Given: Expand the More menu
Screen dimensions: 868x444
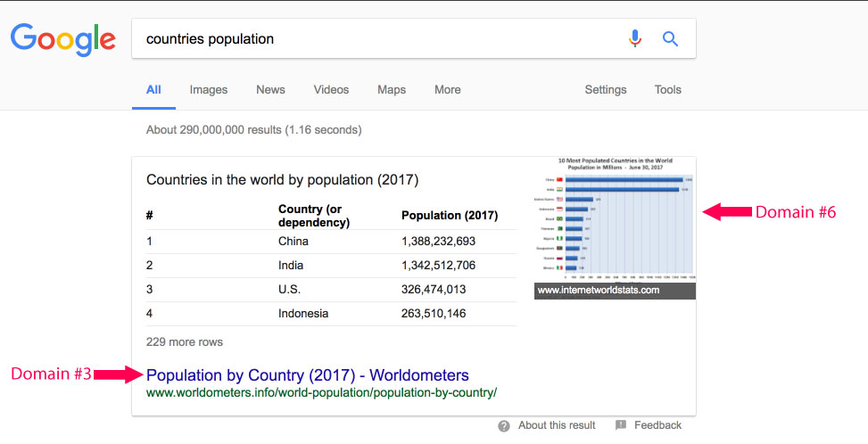Looking at the screenshot, I should [x=447, y=89].
